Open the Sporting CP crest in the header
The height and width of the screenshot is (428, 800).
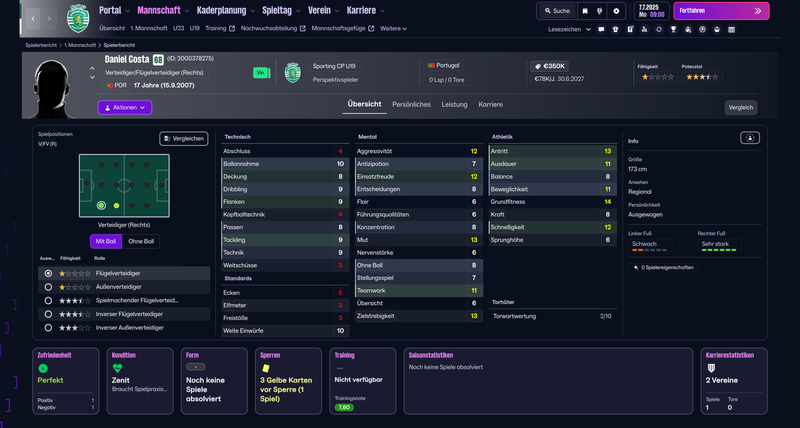click(x=78, y=18)
